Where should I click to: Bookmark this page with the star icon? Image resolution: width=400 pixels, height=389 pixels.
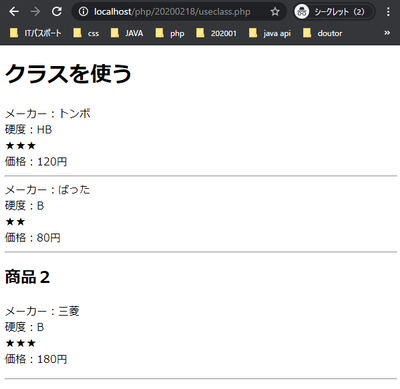[275, 12]
